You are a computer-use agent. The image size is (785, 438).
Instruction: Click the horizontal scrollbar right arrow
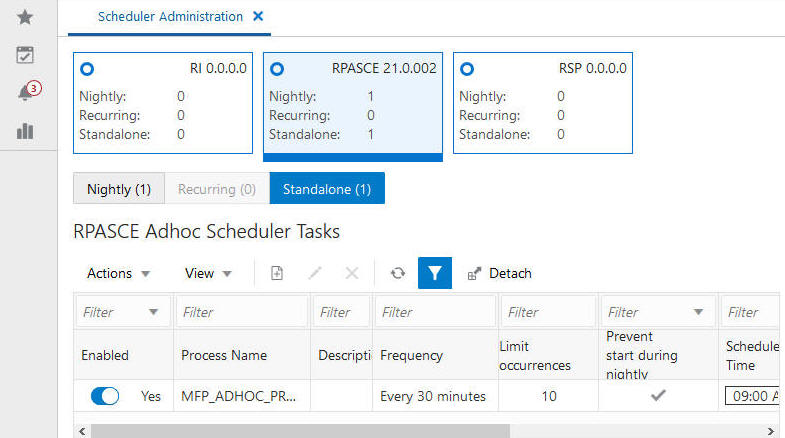tap(771, 431)
